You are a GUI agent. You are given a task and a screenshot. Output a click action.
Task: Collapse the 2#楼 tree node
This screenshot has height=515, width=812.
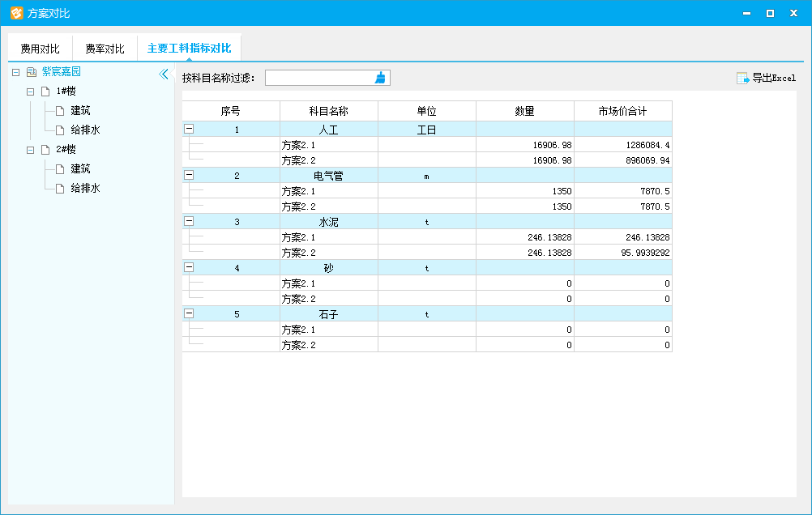coord(31,150)
